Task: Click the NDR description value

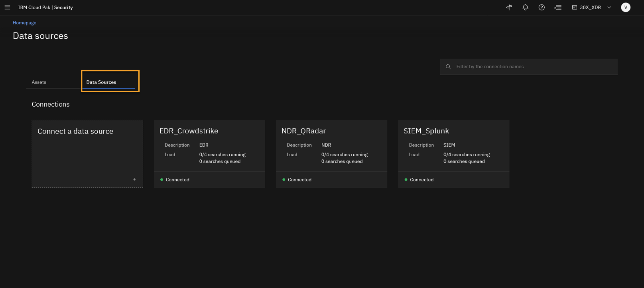Action: 326,145
